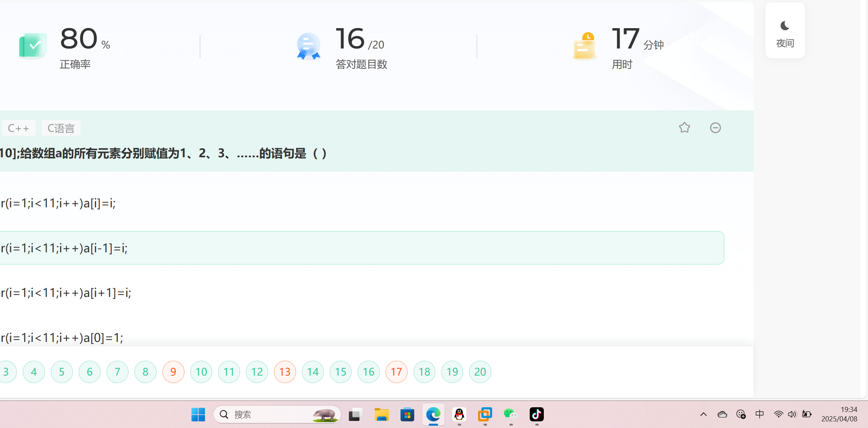
Task: Open Chinese input method indicator
Action: pos(760,414)
